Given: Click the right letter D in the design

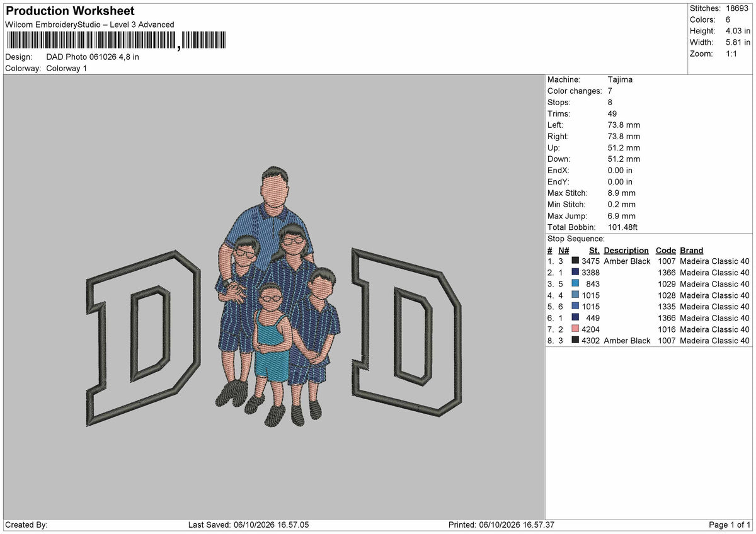Looking at the screenshot, I should (406, 332).
